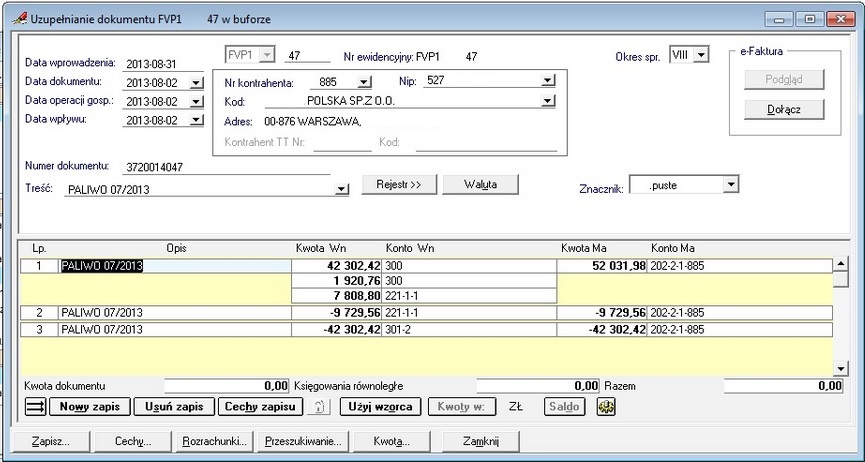Open the Okres spr. VIII dropdown
Screen dimensions: 865x462
[x=701, y=55]
